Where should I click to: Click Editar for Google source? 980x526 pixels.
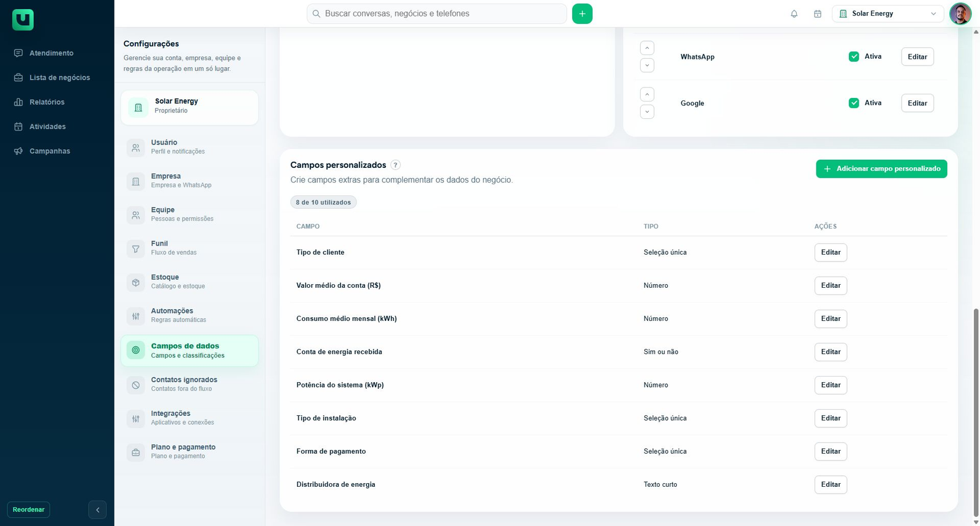click(917, 103)
